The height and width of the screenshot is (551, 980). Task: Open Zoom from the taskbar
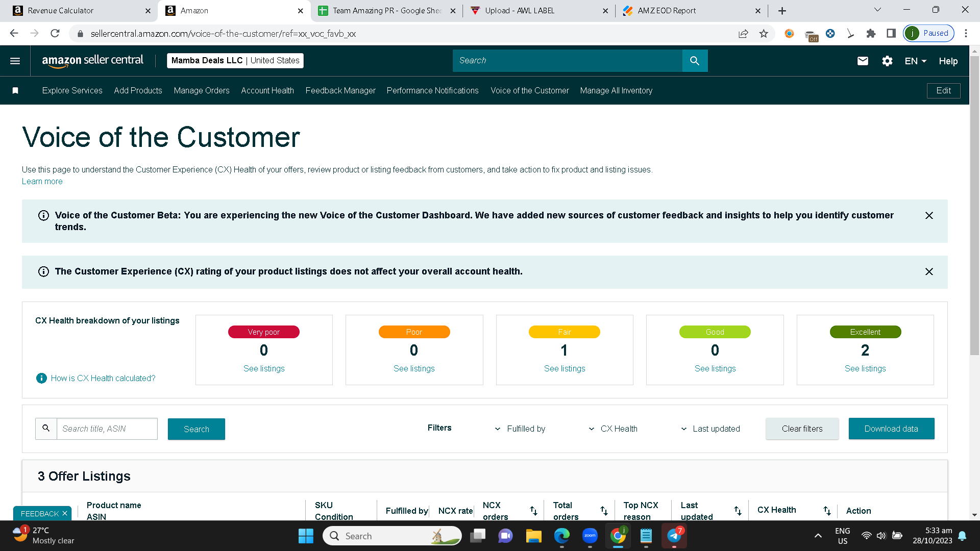(590, 536)
